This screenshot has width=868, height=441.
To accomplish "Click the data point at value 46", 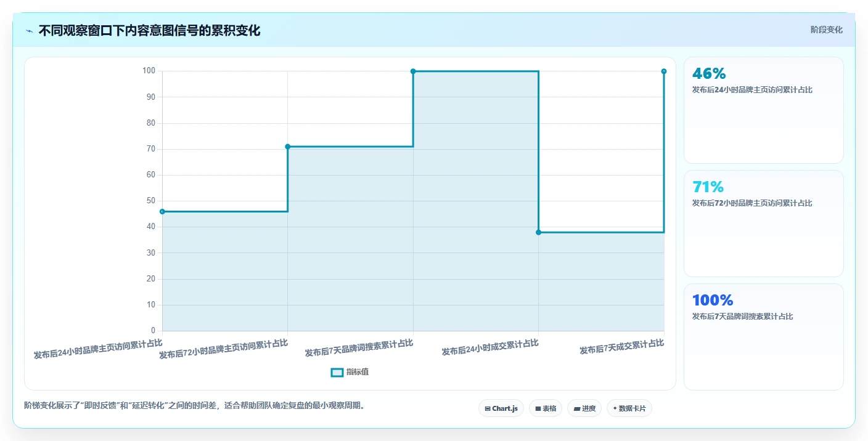I will [x=162, y=211].
